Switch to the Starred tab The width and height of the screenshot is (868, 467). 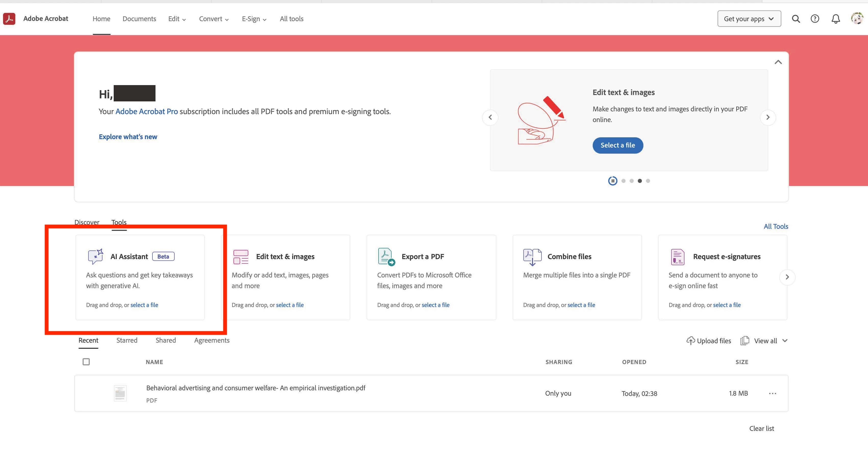[x=127, y=340]
